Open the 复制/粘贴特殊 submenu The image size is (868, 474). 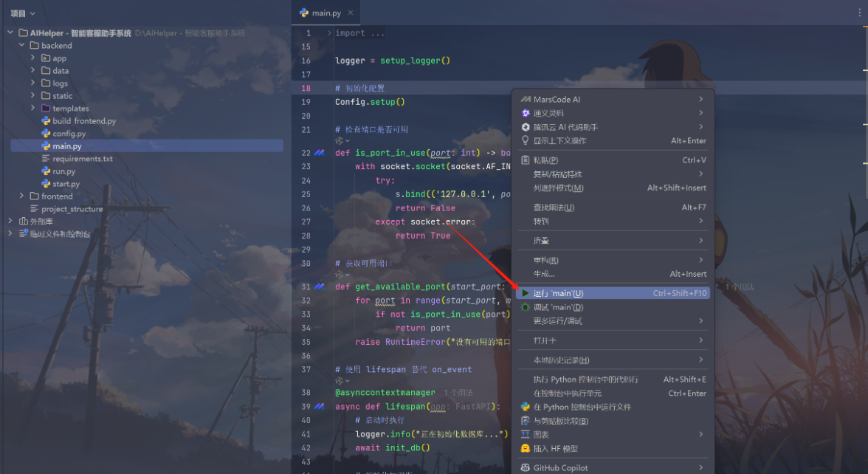click(613, 174)
